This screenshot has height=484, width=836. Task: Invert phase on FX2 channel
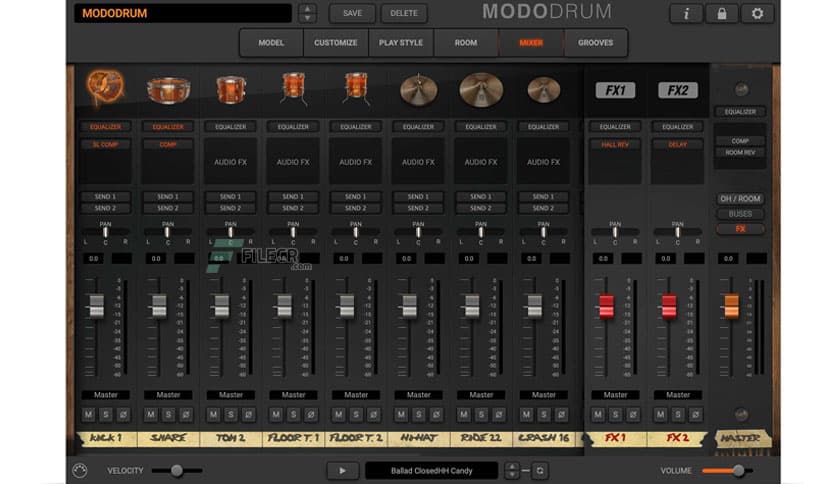click(695, 414)
